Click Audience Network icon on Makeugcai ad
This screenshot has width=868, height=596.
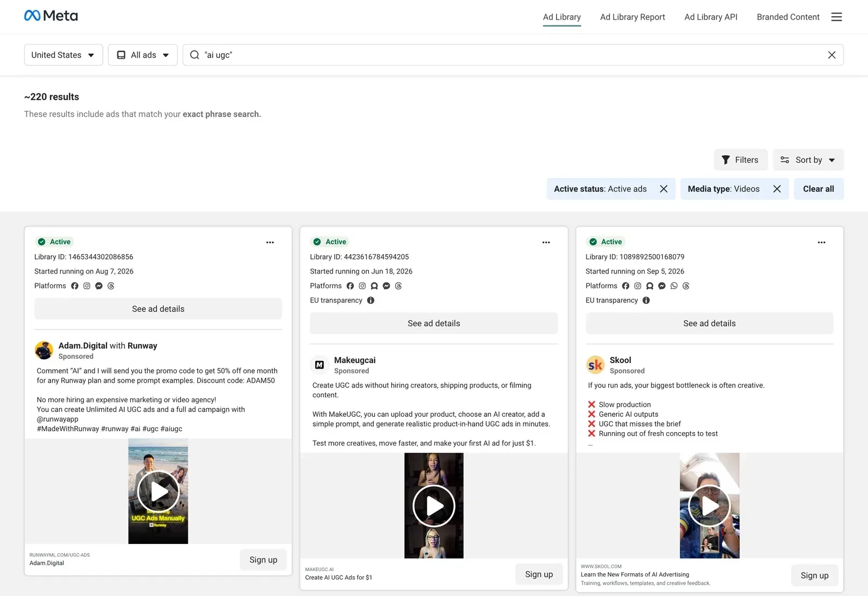point(374,286)
